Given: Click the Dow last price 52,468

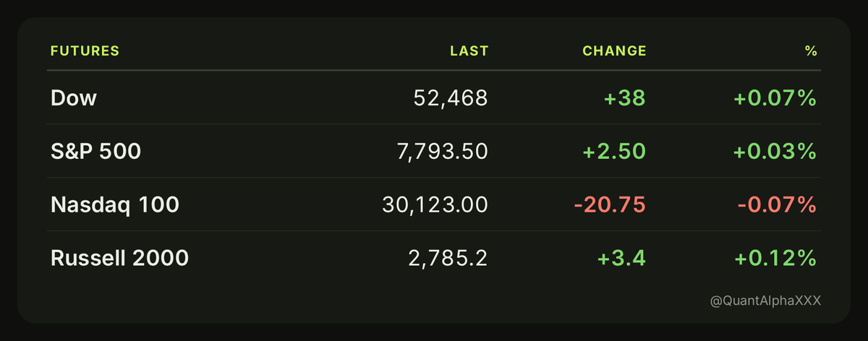Looking at the screenshot, I should tap(449, 98).
